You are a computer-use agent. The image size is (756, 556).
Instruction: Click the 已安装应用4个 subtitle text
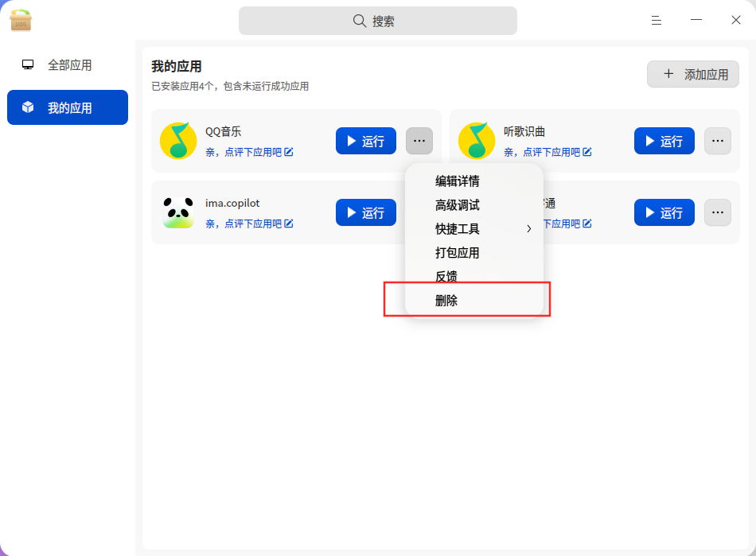coord(230,86)
